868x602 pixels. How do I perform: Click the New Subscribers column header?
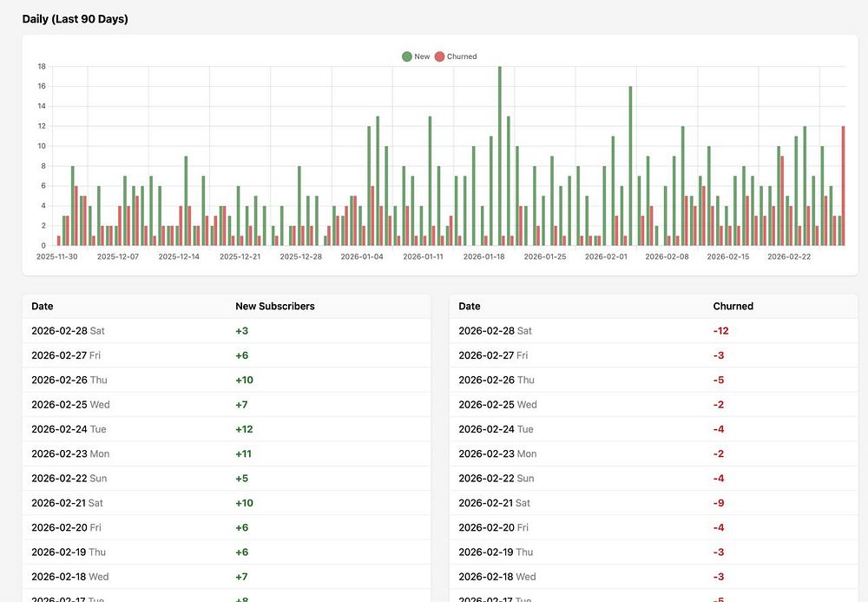275,307
